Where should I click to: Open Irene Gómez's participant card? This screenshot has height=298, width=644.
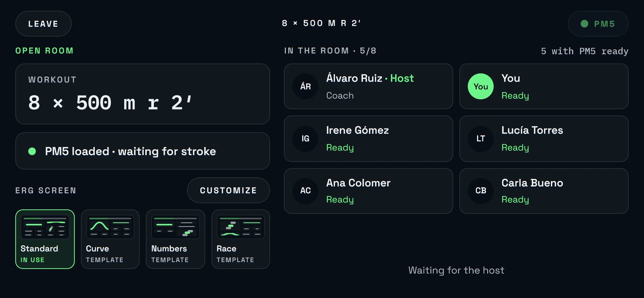[369, 139]
